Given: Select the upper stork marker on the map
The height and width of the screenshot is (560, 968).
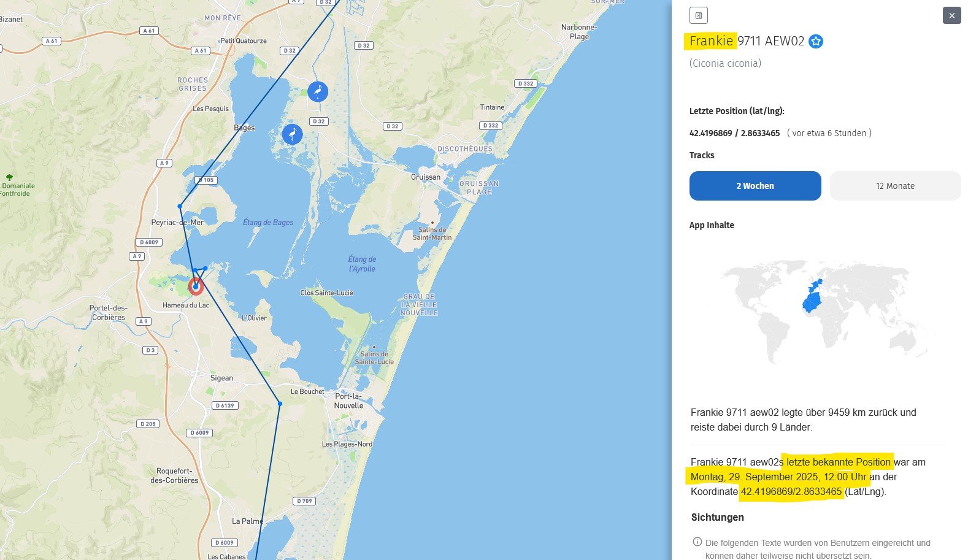Looking at the screenshot, I should click(317, 92).
